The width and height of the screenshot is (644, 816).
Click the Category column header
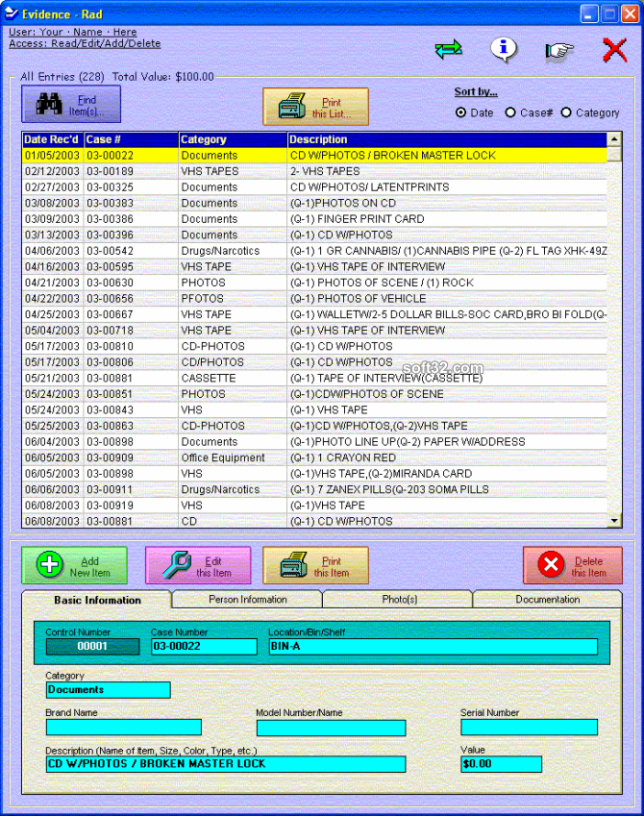pyautogui.click(x=233, y=139)
